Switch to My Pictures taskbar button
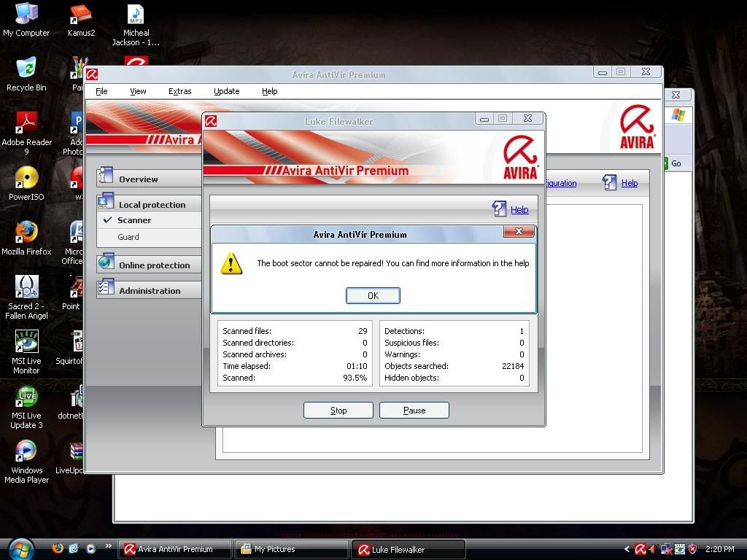The image size is (747, 560). point(292,549)
